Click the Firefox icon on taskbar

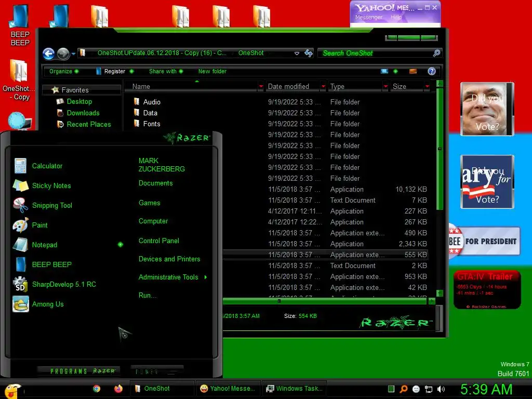pos(118,389)
